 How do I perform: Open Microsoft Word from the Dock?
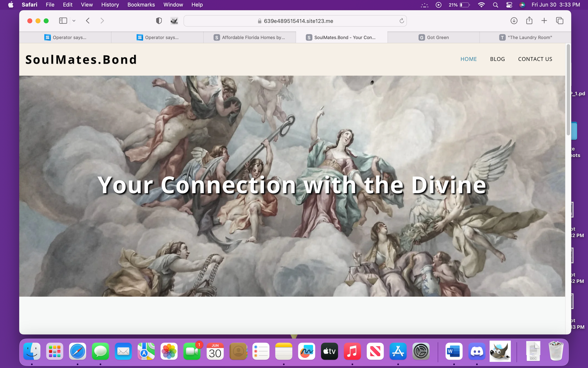click(x=454, y=351)
